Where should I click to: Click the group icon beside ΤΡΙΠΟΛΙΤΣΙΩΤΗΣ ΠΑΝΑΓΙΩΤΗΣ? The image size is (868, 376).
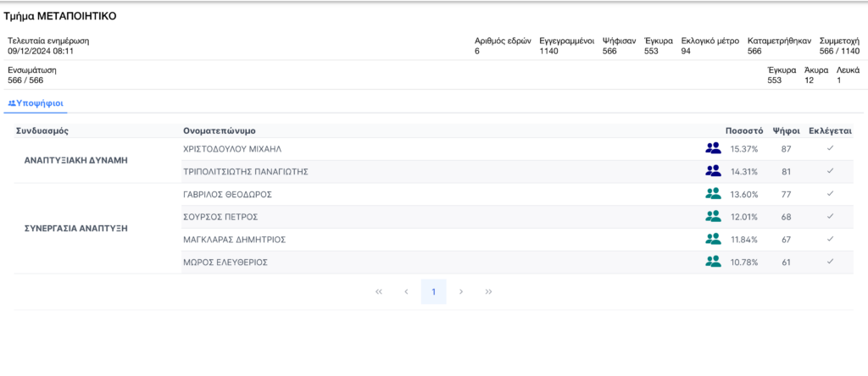click(x=713, y=171)
